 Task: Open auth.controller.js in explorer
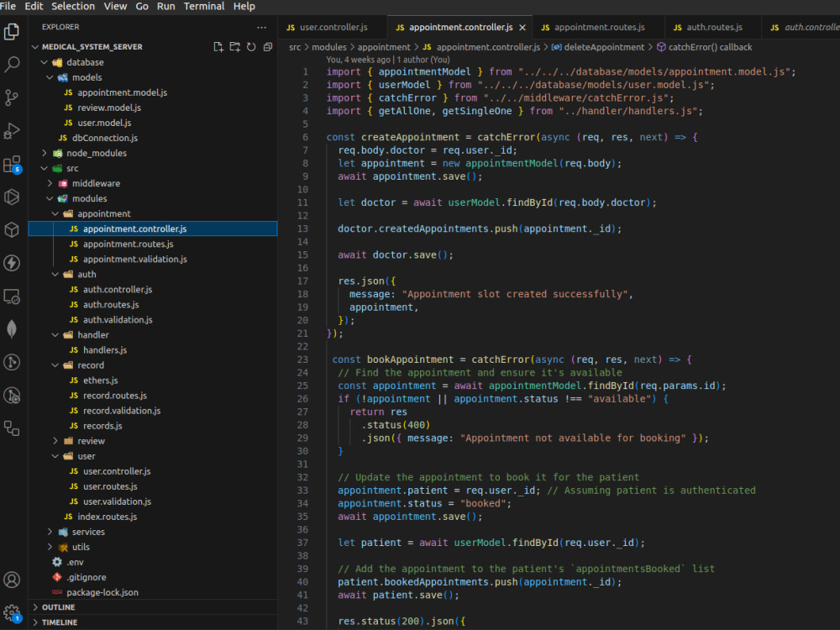click(x=118, y=289)
